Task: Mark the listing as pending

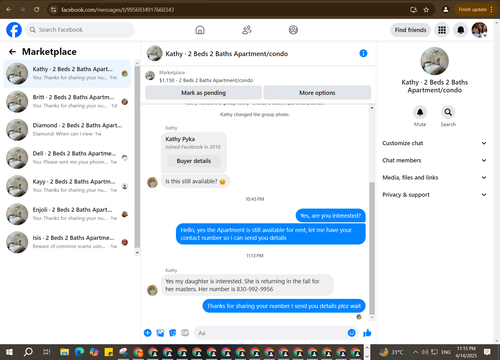Action: click(203, 93)
